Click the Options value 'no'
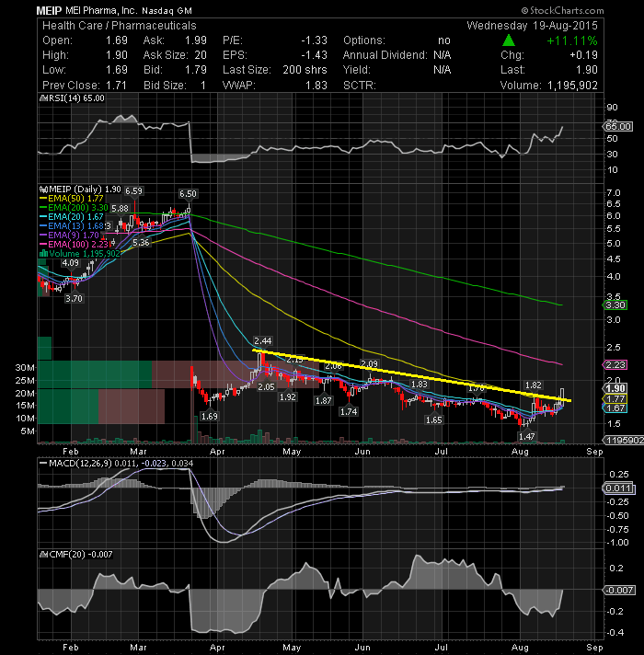The width and height of the screenshot is (644, 655). click(444, 40)
